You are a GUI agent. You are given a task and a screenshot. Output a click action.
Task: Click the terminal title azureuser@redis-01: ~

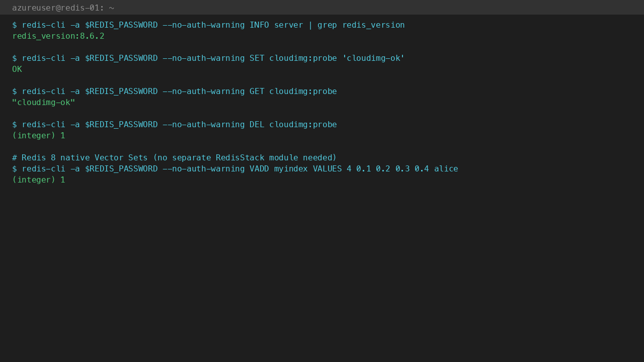[63, 8]
